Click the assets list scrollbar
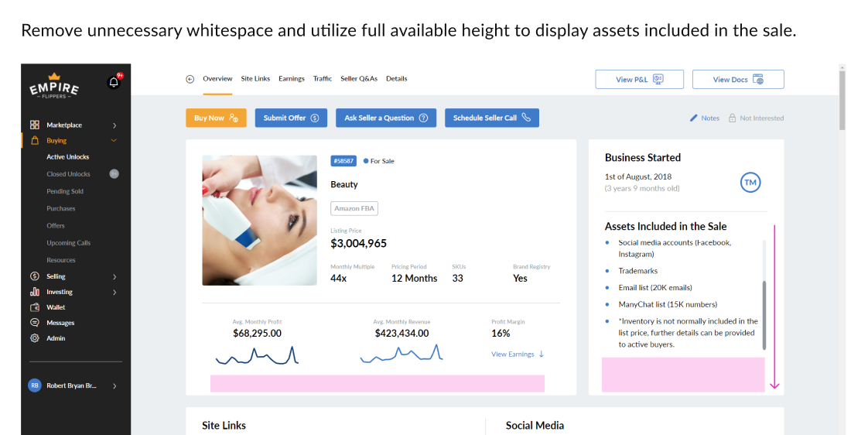 coord(764,313)
